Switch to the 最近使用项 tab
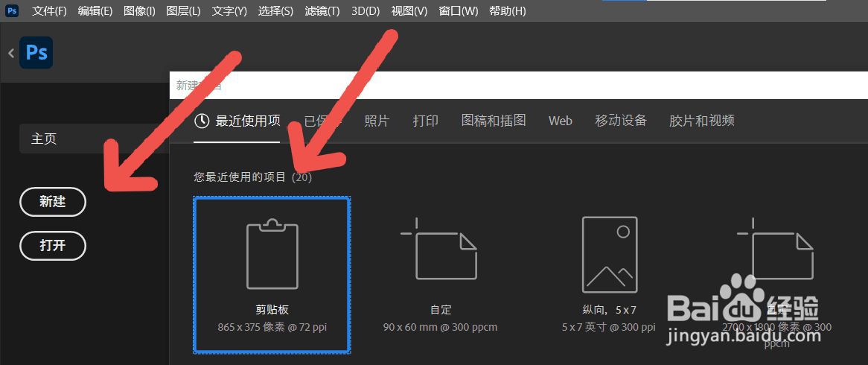The image size is (868, 365). point(237,121)
